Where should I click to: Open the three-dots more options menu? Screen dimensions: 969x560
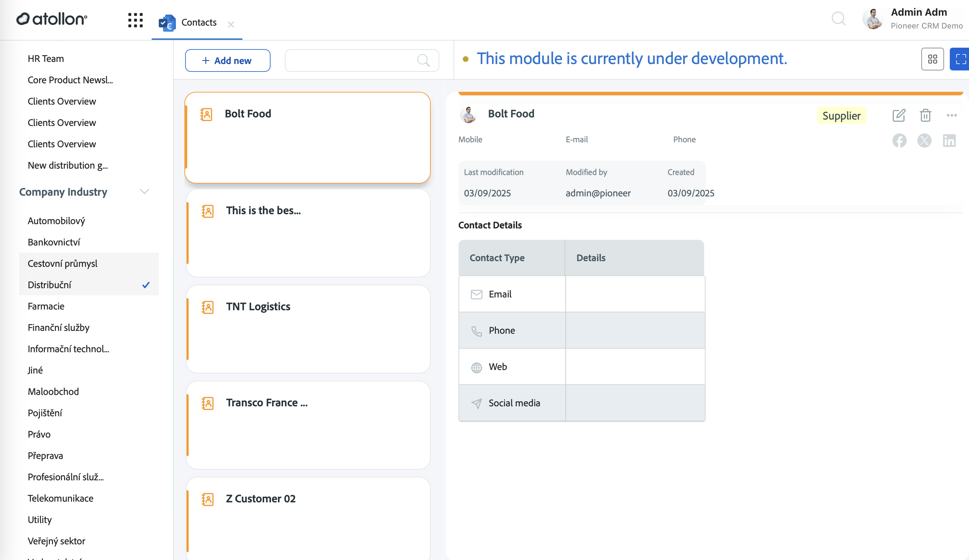click(952, 115)
